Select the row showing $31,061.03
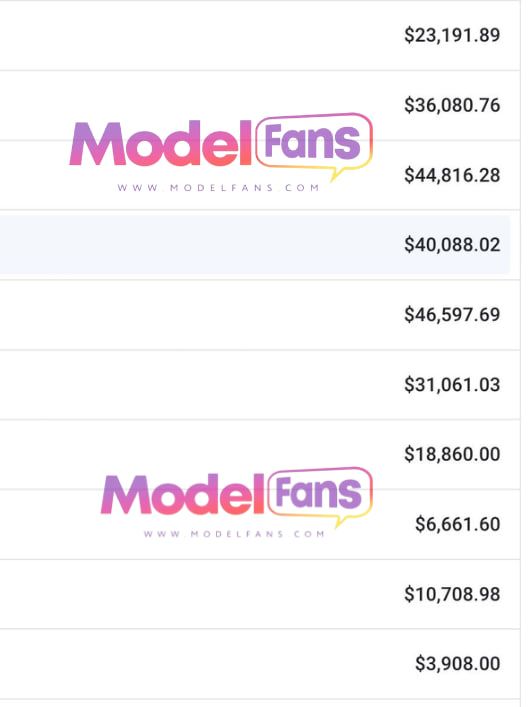 [x=260, y=385]
